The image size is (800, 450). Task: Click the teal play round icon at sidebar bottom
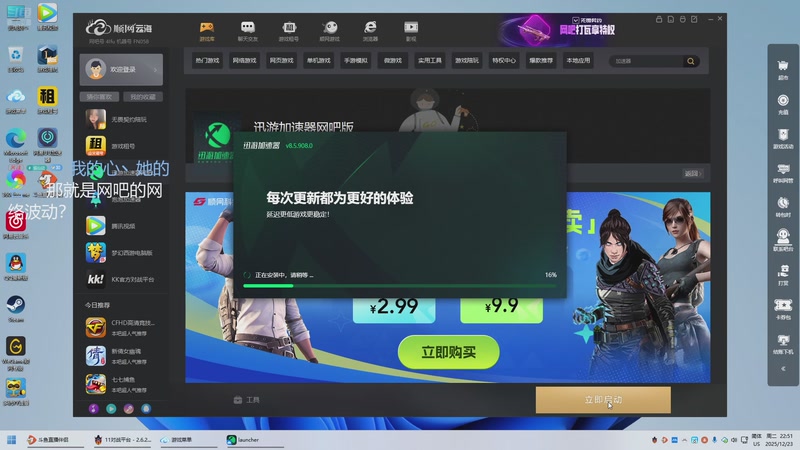click(111, 409)
